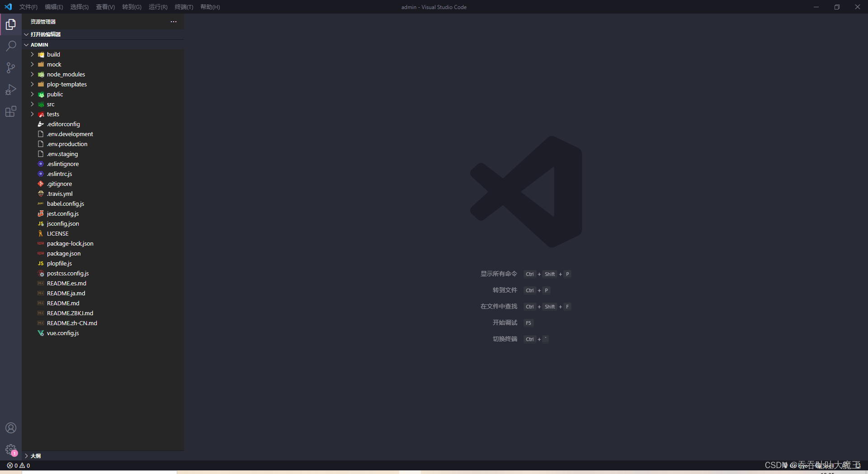Open the plopfile.js file

[103, 263]
